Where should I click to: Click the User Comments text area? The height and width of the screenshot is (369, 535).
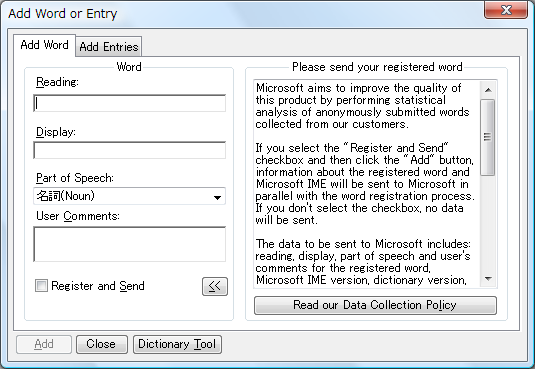(x=130, y=244)
